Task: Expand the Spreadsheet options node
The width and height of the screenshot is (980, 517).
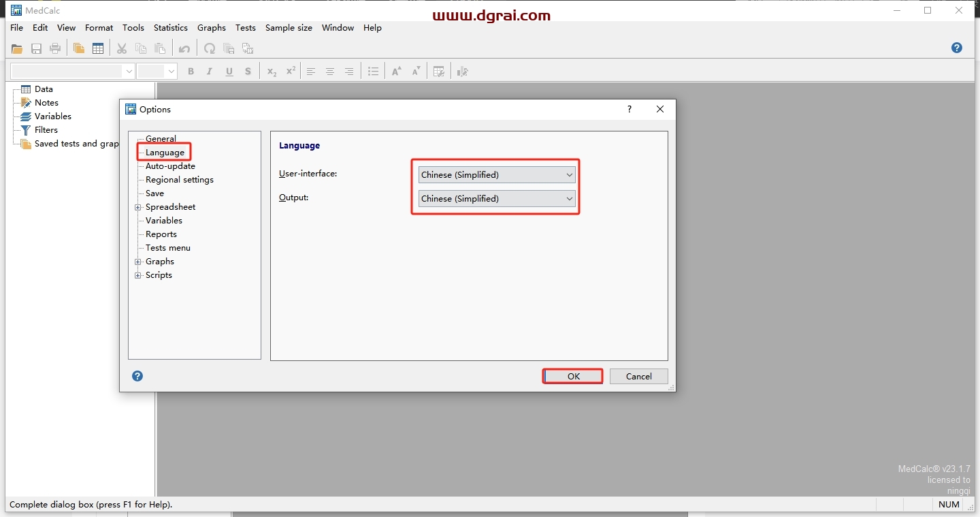Action: click(138, 207)
